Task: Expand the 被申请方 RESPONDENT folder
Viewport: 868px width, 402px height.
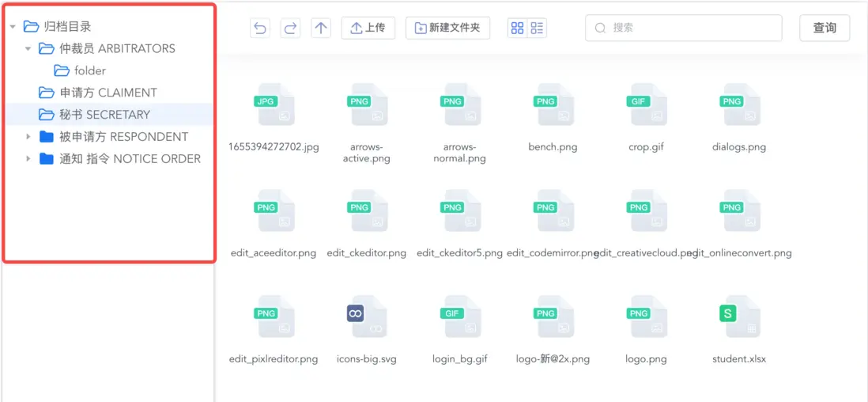Action: (28, 137)
